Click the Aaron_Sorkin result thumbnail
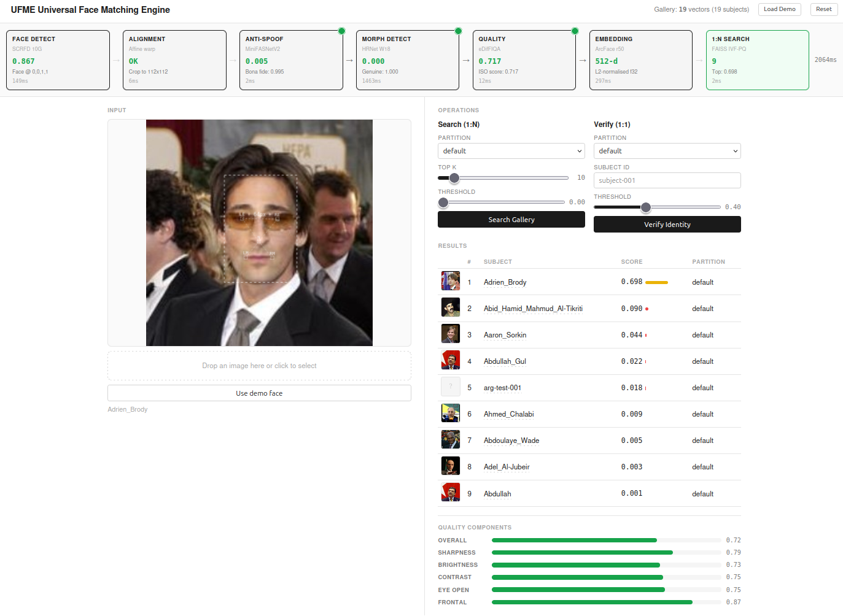The width and height of the screenshot is (843, 616). (x=451, y=334)
